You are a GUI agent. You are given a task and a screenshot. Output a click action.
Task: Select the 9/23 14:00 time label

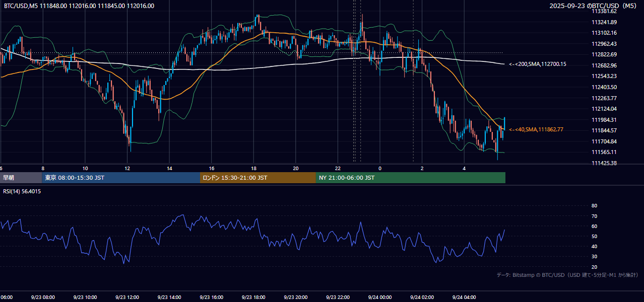click(169, 297)
